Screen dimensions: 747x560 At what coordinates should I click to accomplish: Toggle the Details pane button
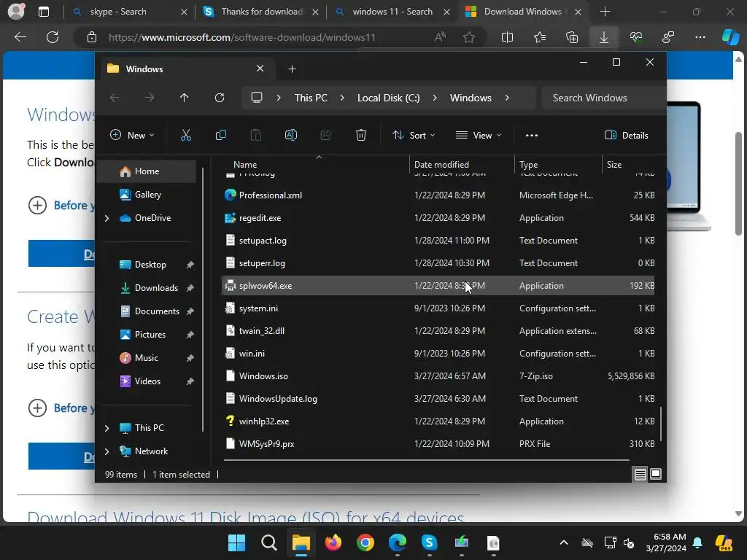click(627, 135)
